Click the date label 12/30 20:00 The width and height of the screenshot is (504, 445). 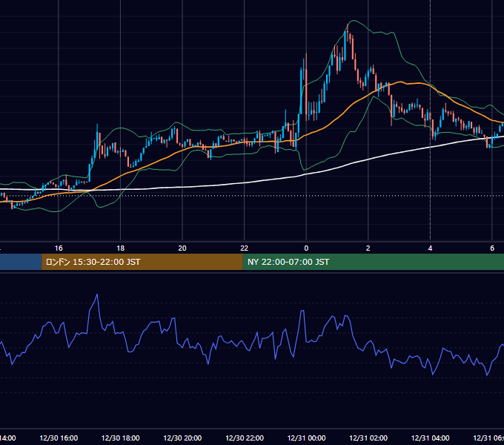[x=182, y=438]
